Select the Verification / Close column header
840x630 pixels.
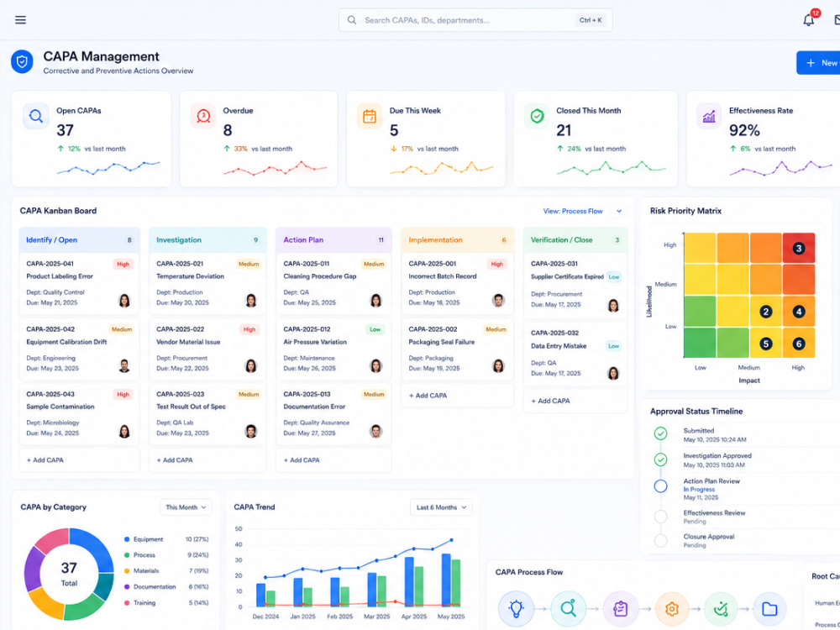(575, 240)
